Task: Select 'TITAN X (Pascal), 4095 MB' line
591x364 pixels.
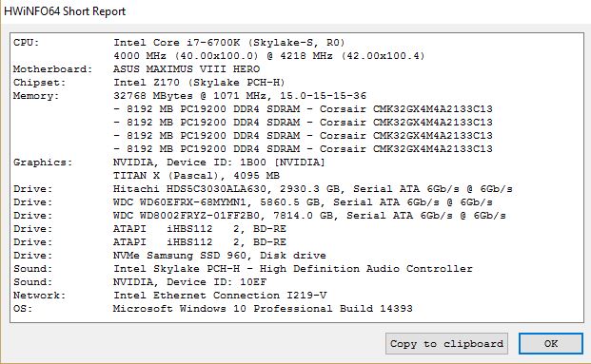Action: [x=196, y=176]
